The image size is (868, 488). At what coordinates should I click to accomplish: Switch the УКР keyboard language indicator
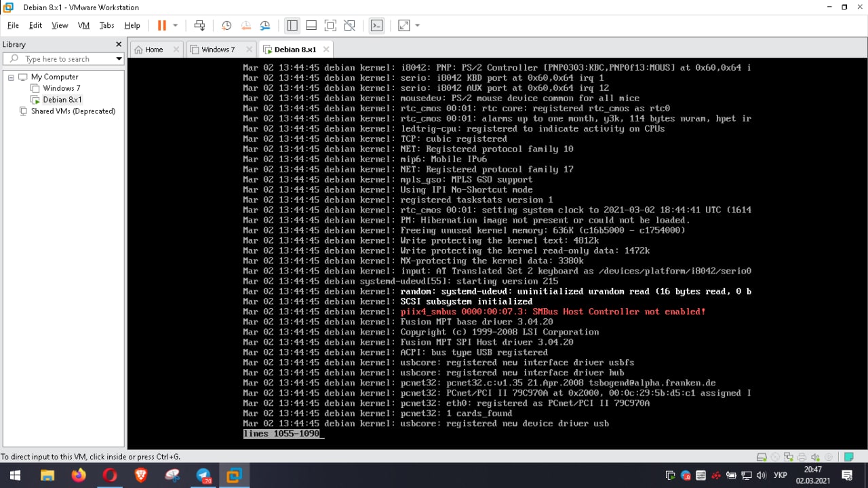click(x=781, y=475)
